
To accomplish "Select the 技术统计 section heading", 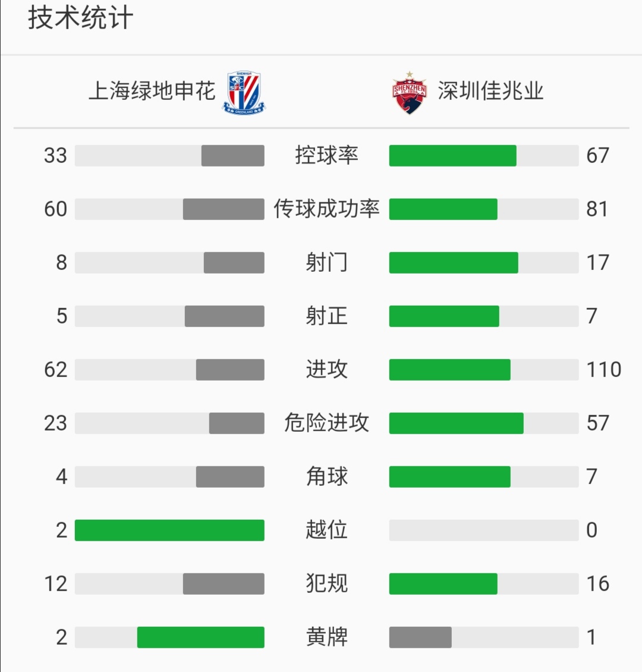I will (80, 18).
